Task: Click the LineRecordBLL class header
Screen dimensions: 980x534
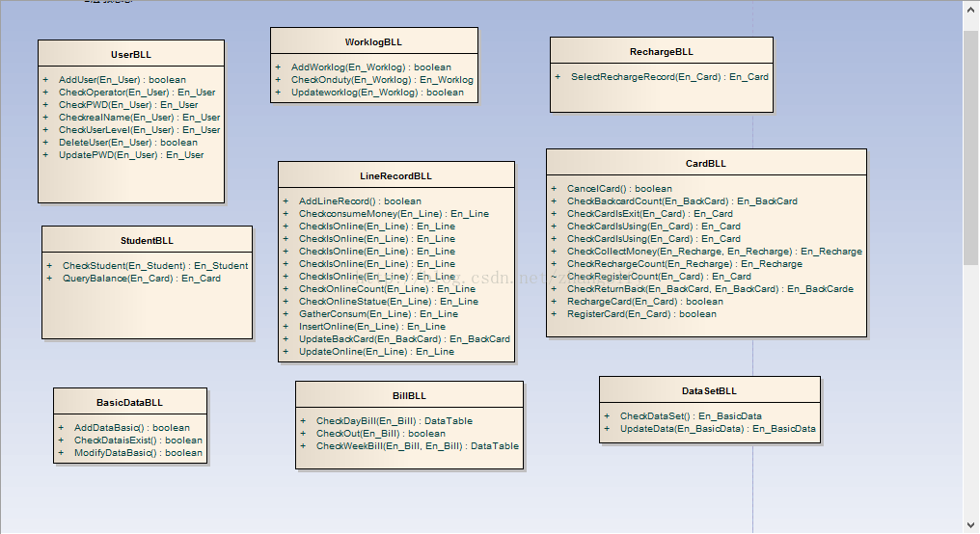Action: click(x=395, y=176)
